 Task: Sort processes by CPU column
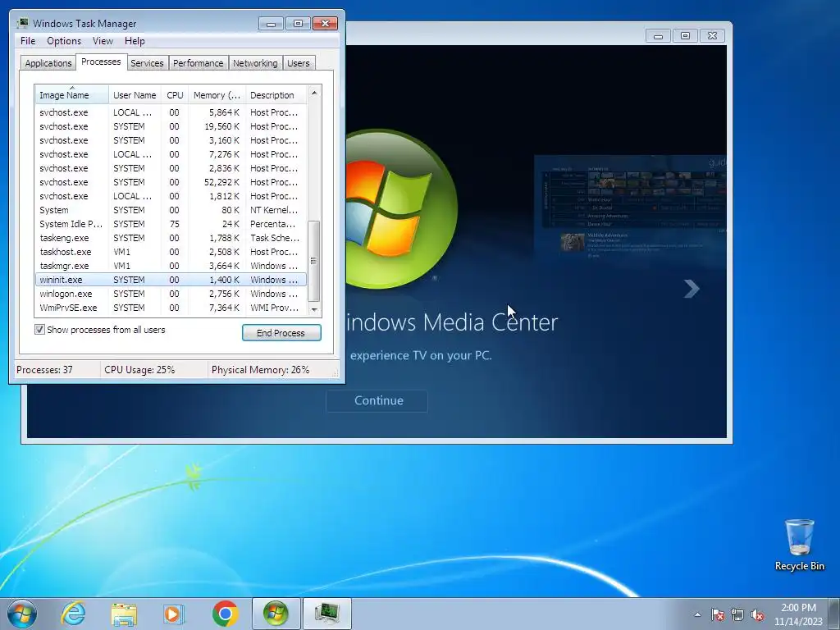(175, 95)
